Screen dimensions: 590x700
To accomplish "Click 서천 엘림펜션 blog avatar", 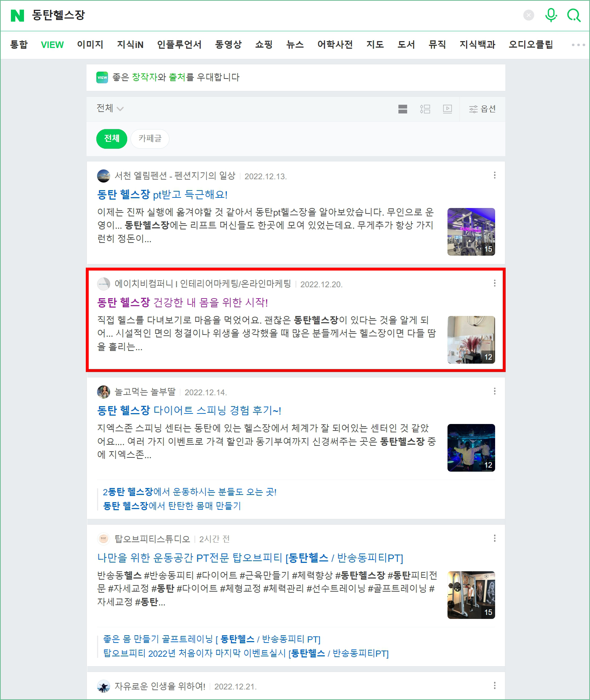I will tap(104, 176).
